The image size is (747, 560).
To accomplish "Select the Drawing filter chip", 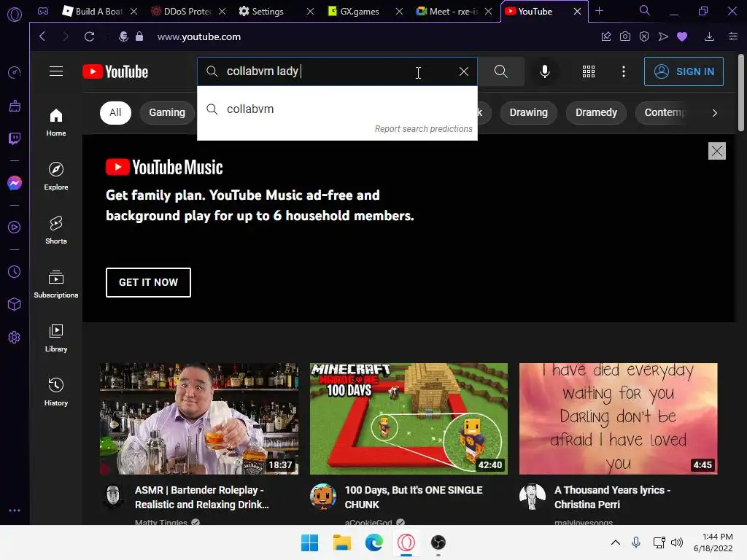I will (529, 113).
